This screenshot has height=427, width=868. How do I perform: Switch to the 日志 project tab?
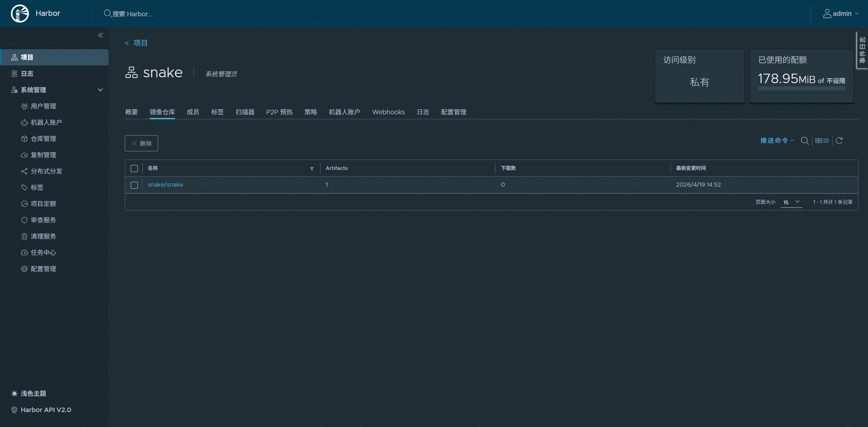(423, 112)
